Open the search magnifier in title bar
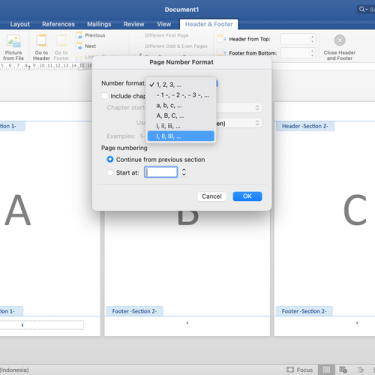375x375 pixels. click(x=362, y=9)
